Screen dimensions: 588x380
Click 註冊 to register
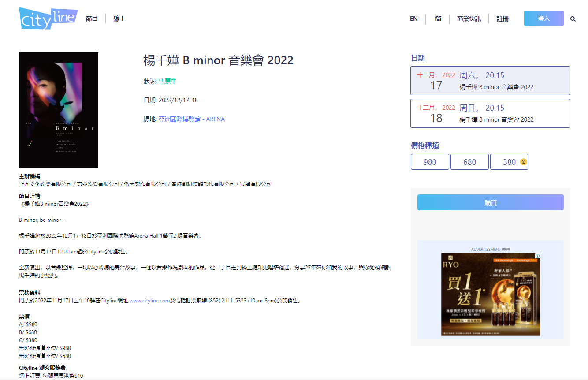point(502,19)
